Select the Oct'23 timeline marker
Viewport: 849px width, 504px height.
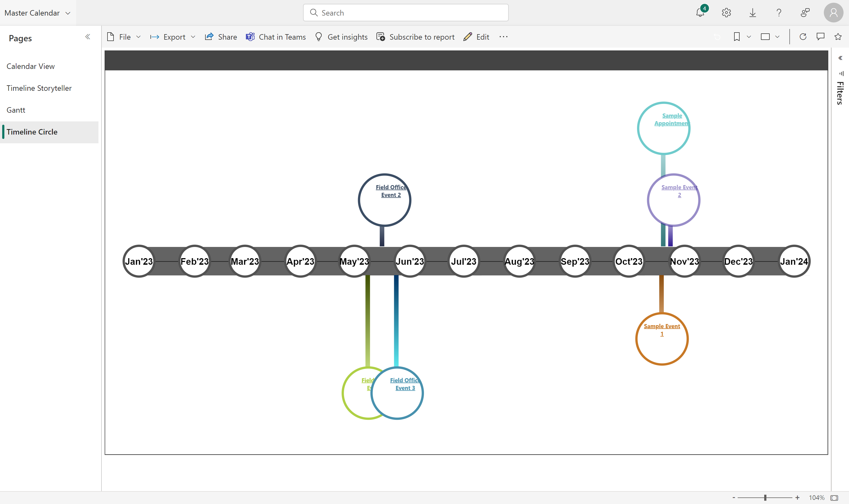tap(629, 261)
